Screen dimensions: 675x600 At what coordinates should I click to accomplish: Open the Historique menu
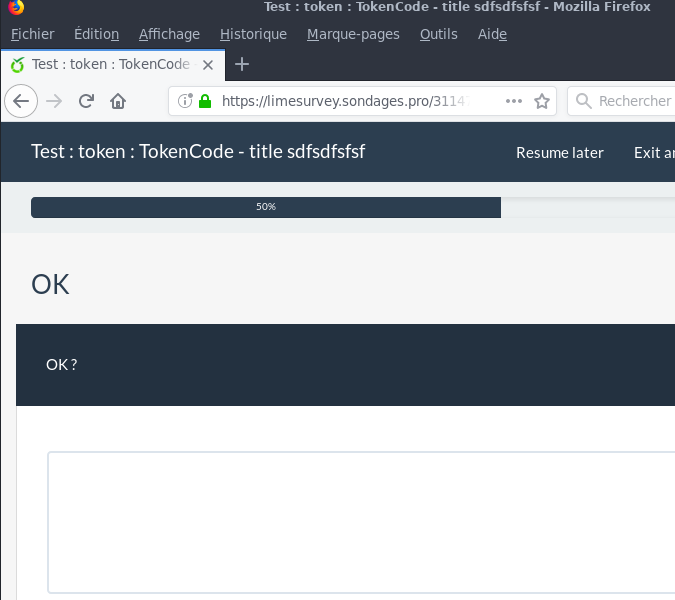pyautogui.click(x=253, y=34)
